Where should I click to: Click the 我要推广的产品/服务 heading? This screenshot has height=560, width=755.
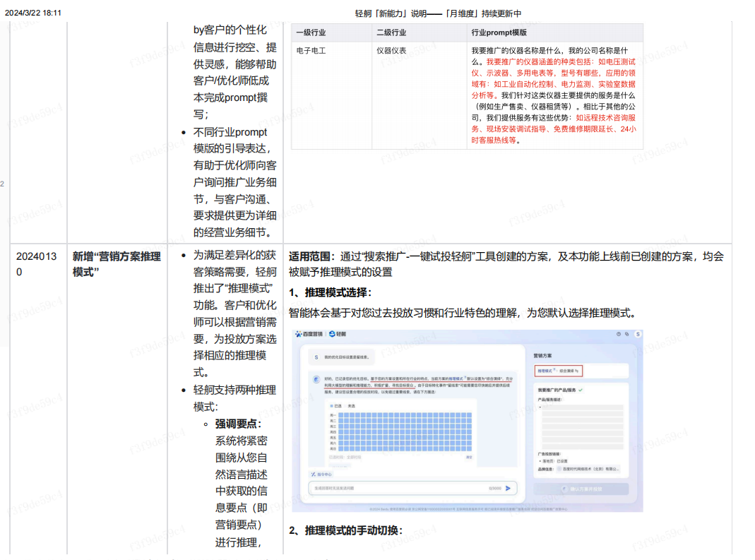pos(557,390)
